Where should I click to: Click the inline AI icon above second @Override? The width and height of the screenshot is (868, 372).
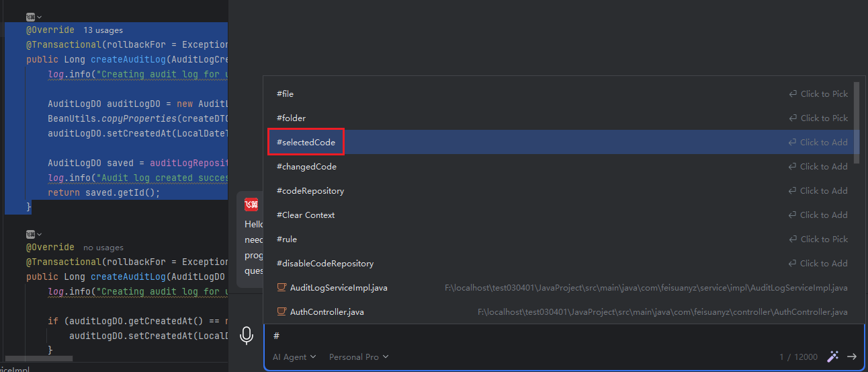click(31, 234)
